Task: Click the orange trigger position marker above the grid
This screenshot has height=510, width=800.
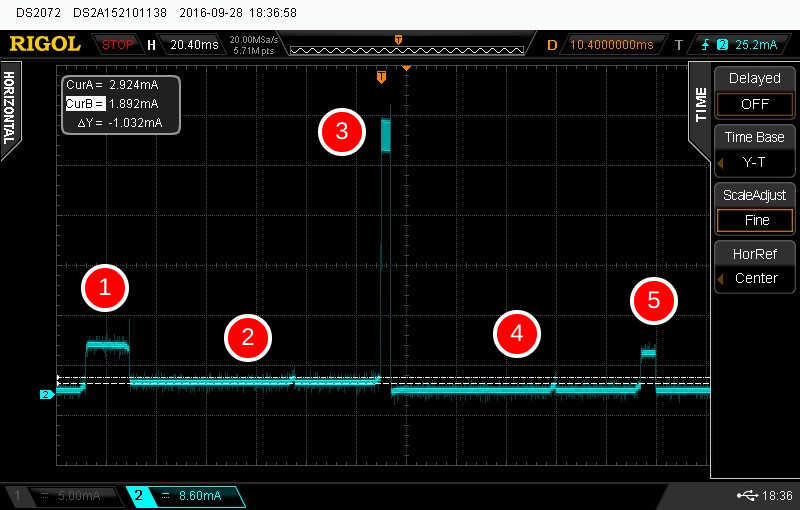Action: pos(381,76)
